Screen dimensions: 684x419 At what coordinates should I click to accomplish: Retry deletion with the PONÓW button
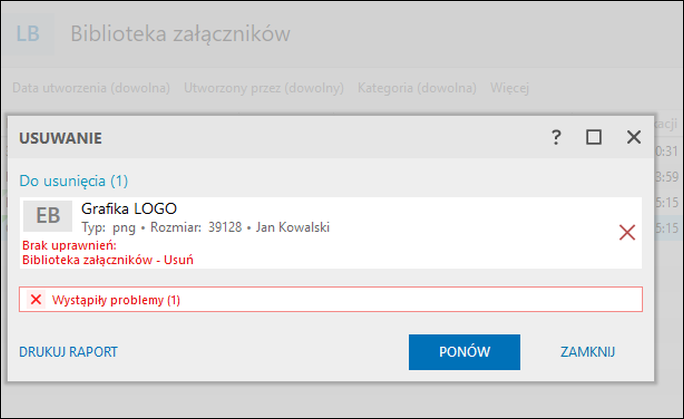[x=464, y=352]
